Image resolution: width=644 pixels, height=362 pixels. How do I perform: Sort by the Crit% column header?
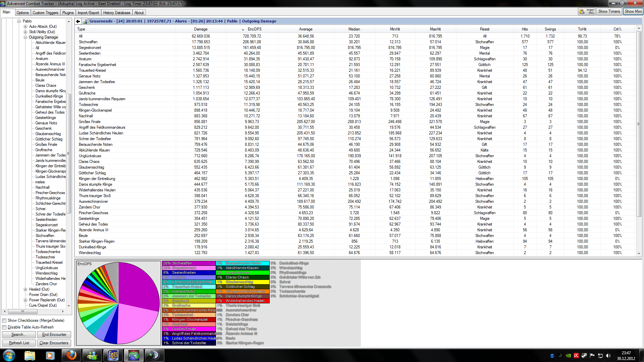coord(618,29)
